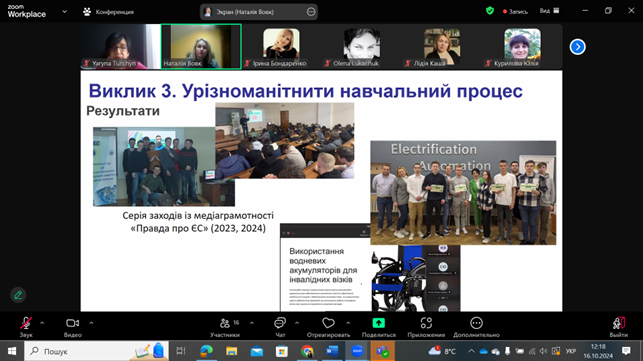Open Task View on taskbar
This screenshot has height=361, width=643.
(181, 351)
